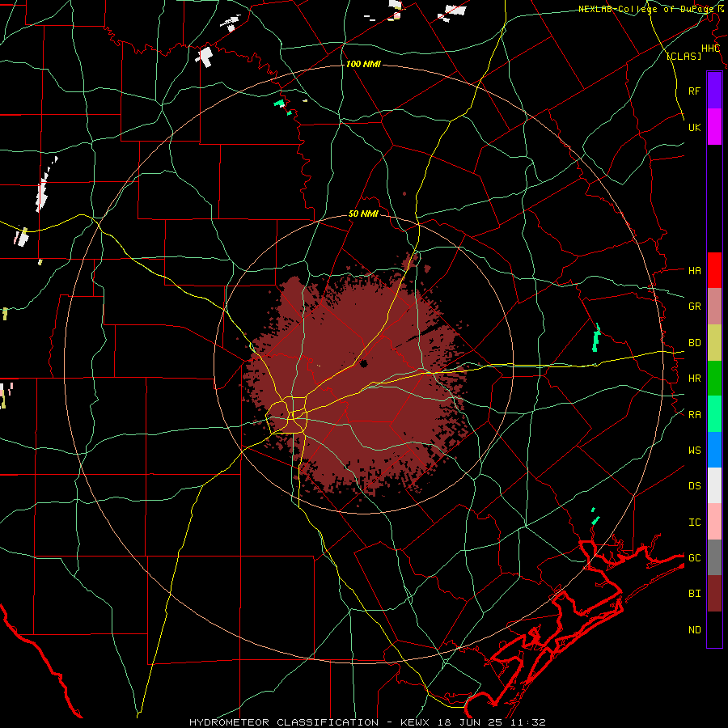Select the IC light pink legend swatch
728x728 pixels.
tap(714, 522)
